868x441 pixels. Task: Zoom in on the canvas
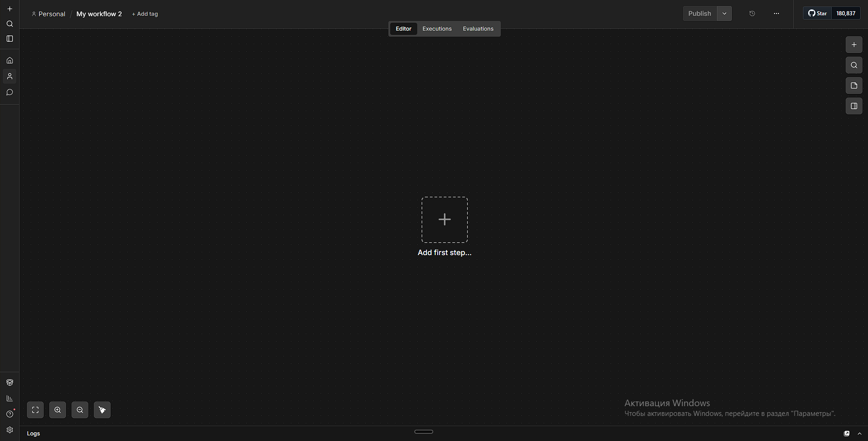(x=58, y=410)
